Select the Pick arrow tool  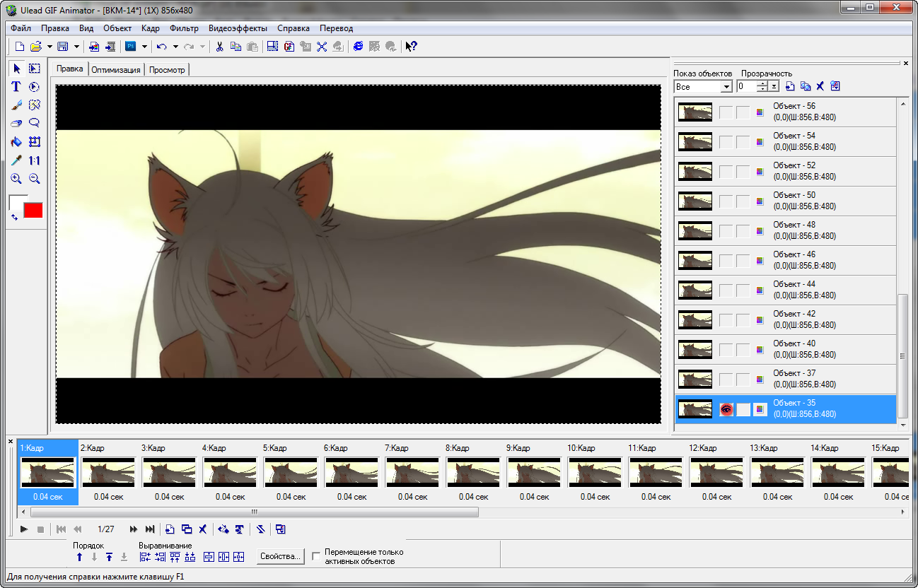coord(17,68)
